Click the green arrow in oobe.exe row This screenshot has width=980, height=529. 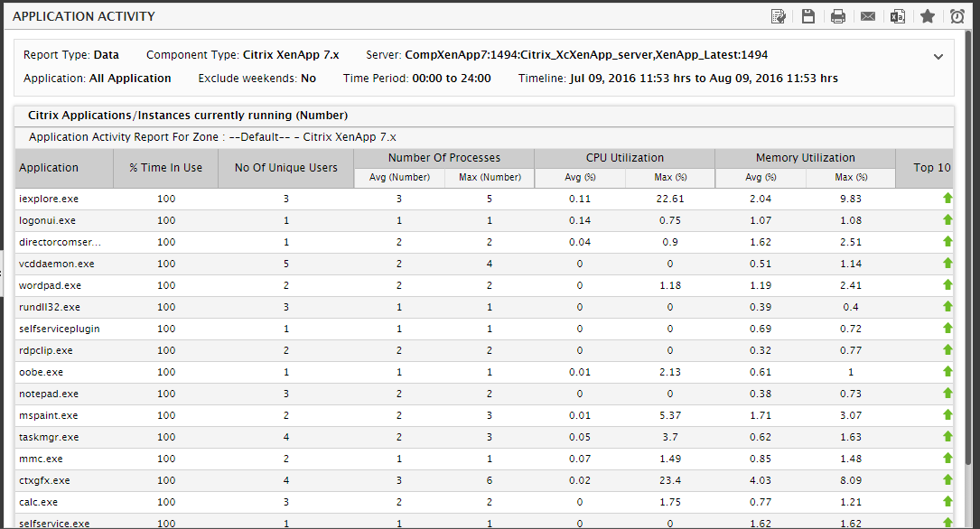(947, 371)
